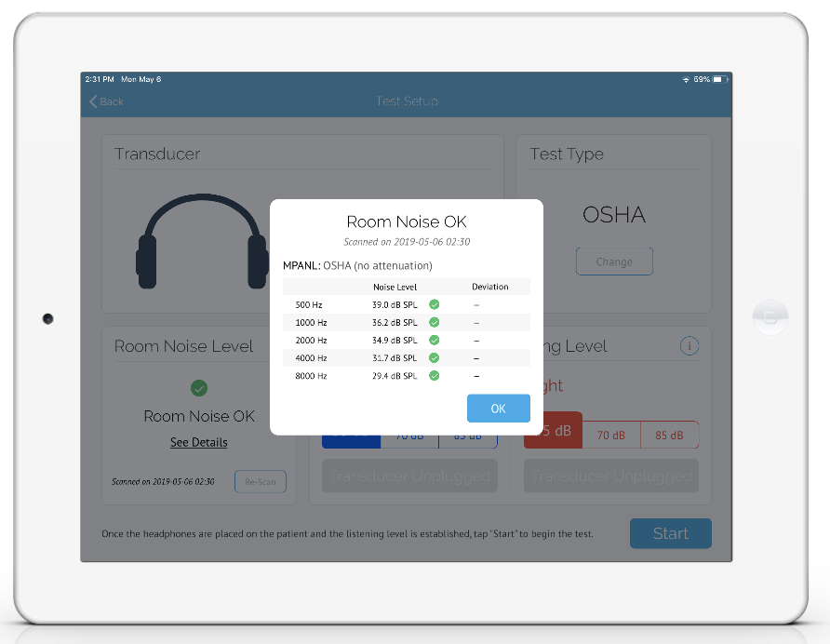Select 85 dB for right ear
Viewport: 830px width, 644px height.
(670, 435)
